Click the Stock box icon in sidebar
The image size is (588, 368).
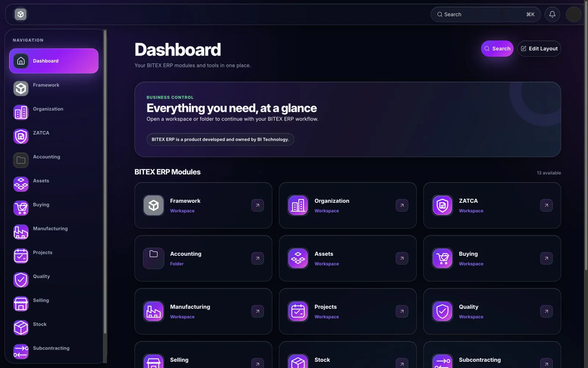(x=21, y=328)
